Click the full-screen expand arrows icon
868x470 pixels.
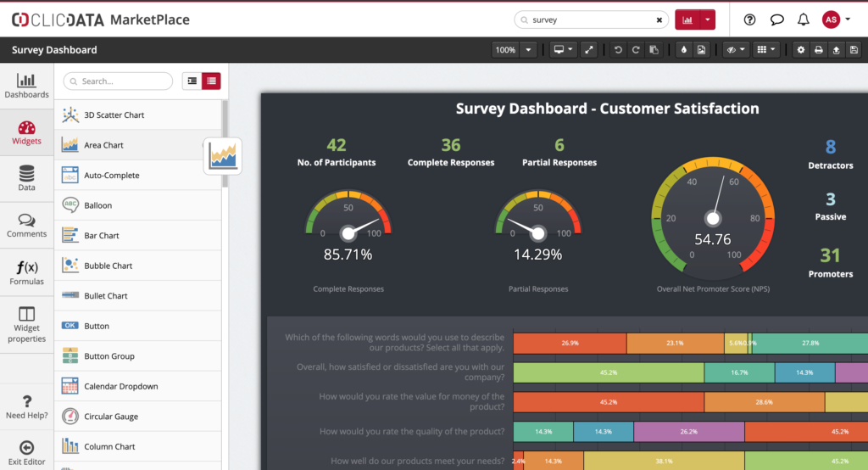(590, 50)
